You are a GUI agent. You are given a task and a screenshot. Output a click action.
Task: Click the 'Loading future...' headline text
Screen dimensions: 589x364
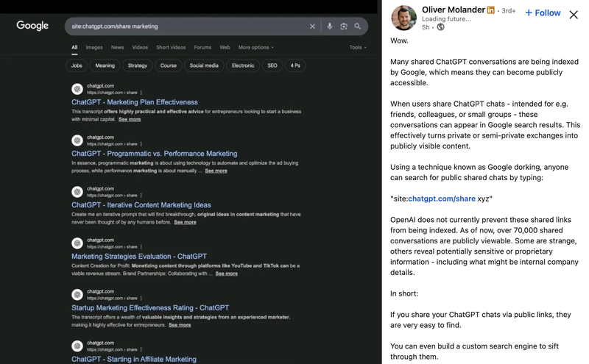pyautogui.click(x=446, y=19)
